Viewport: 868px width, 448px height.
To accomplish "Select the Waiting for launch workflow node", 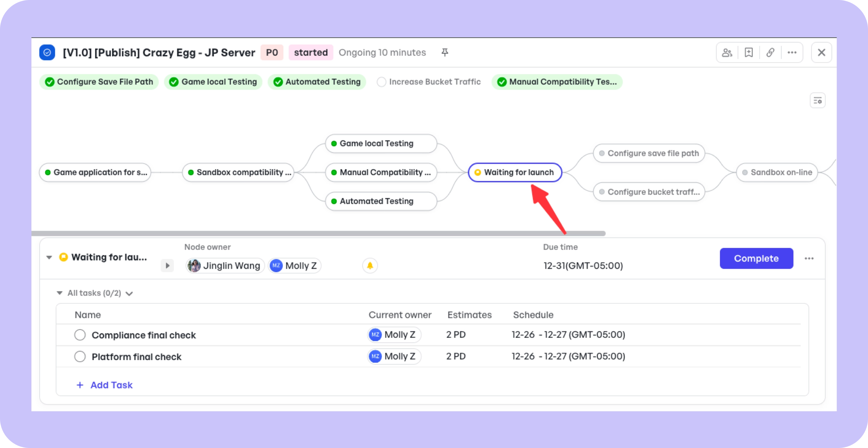I will click(x=515, y=172).
